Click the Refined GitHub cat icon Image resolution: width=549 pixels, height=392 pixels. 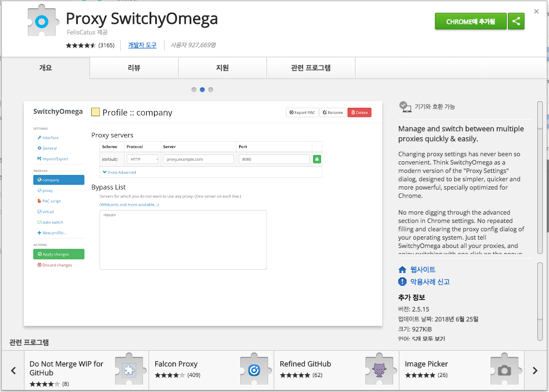379,370
